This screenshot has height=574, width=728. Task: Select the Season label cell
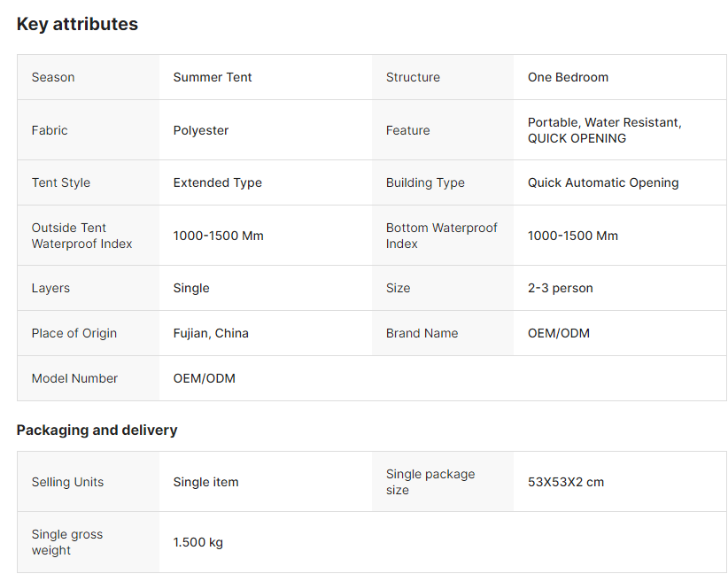(x=53, y=77)
